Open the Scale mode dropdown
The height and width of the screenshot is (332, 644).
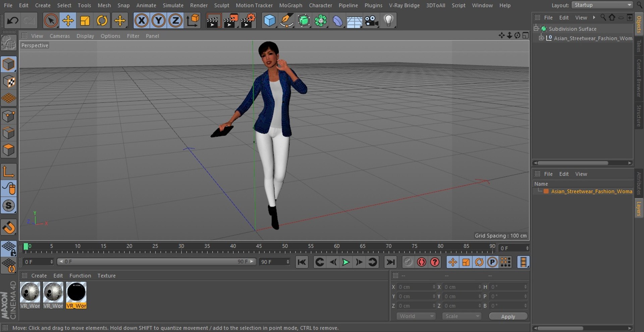(462, 316)
